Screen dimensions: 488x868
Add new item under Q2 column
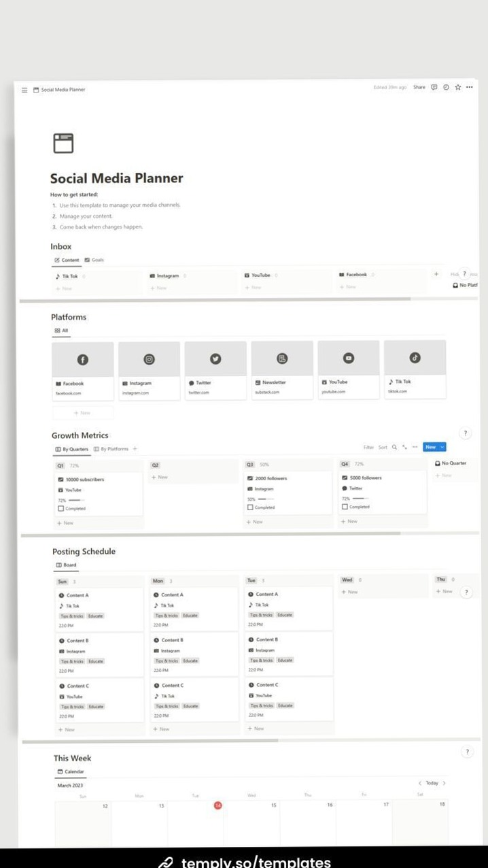coord(159,477)
